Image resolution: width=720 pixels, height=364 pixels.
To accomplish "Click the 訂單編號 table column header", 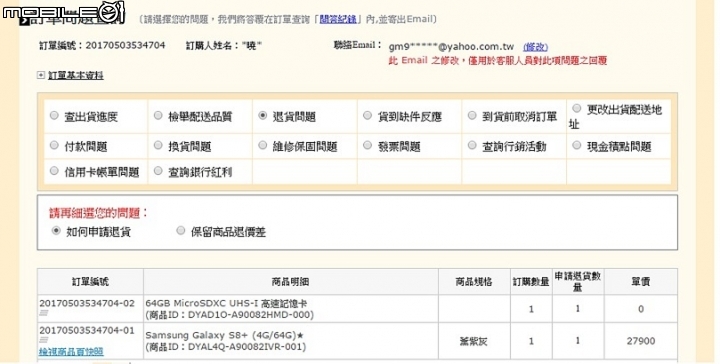I will pos(90,281).
